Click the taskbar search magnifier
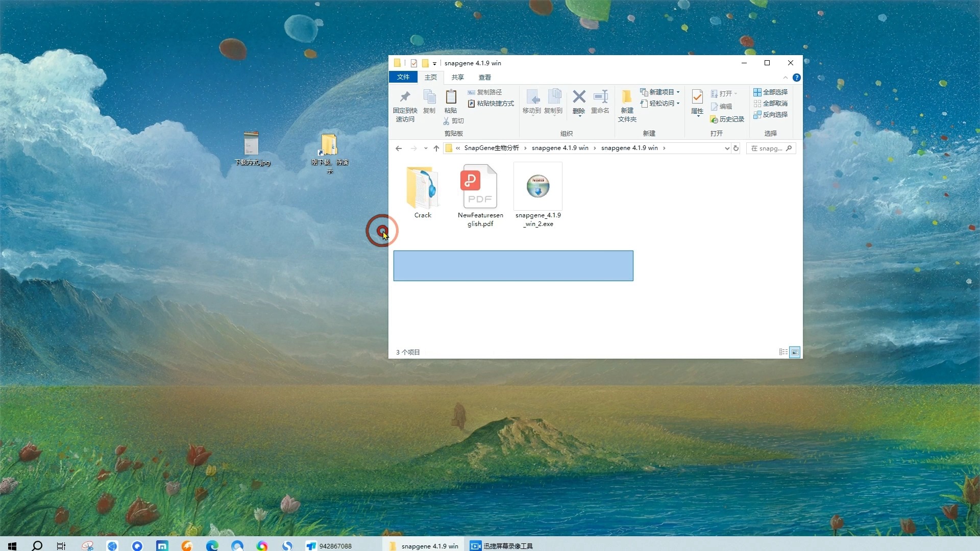 tap(37, 545)
